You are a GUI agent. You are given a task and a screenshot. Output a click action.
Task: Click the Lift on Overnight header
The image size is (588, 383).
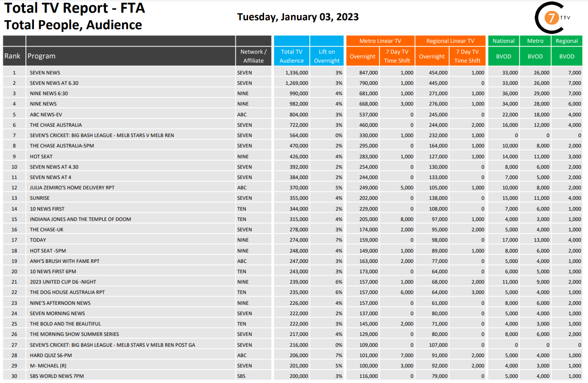point(327,56)
